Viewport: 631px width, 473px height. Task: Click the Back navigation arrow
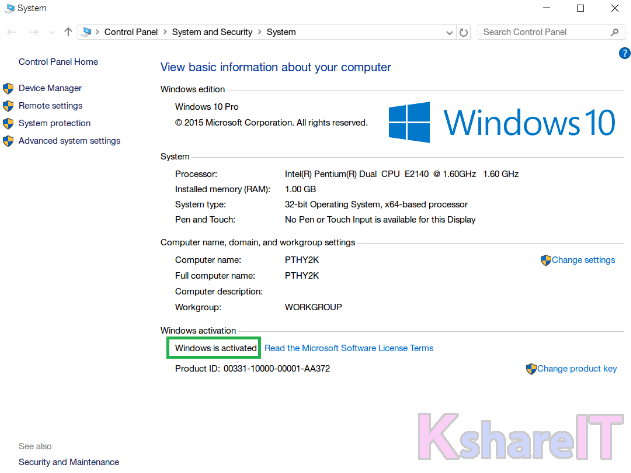pos(12,32)
